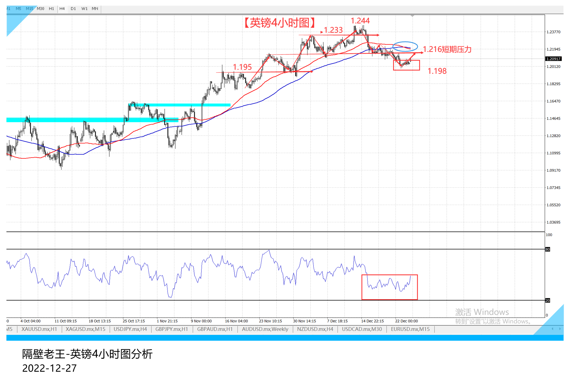570x392 pixels.
Task: Click the current price label 1.20917
Action: (553, 59)
